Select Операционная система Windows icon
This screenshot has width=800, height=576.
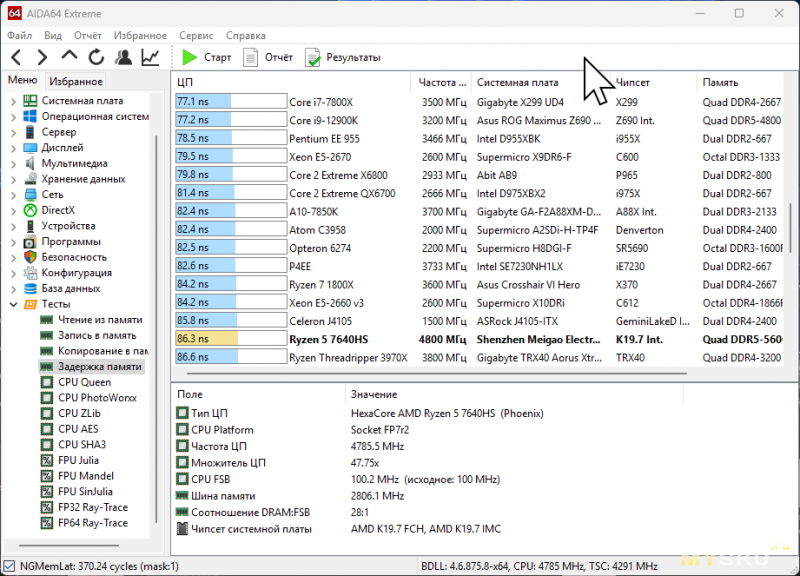coord(30,116)
